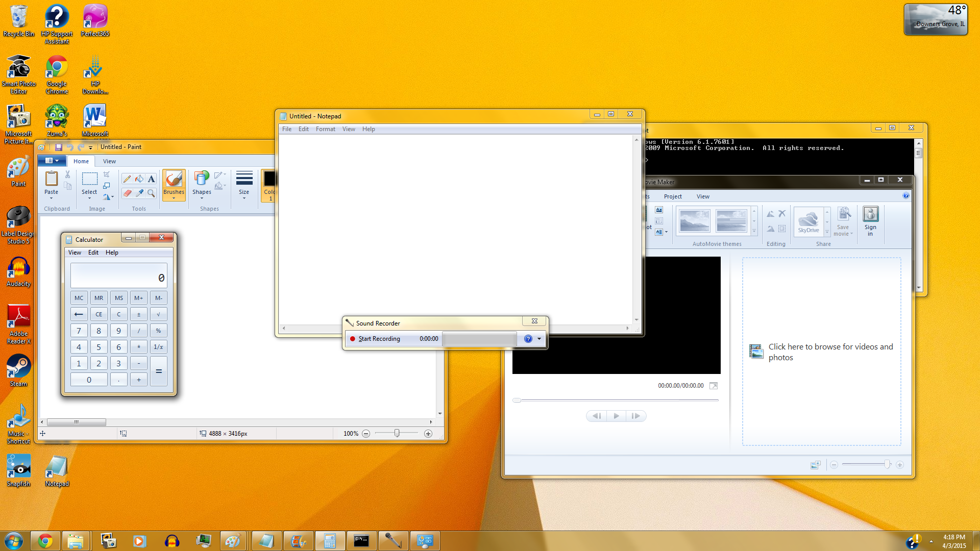
Task: Select the Eraser tool in Paint
Action: [127, 193]
